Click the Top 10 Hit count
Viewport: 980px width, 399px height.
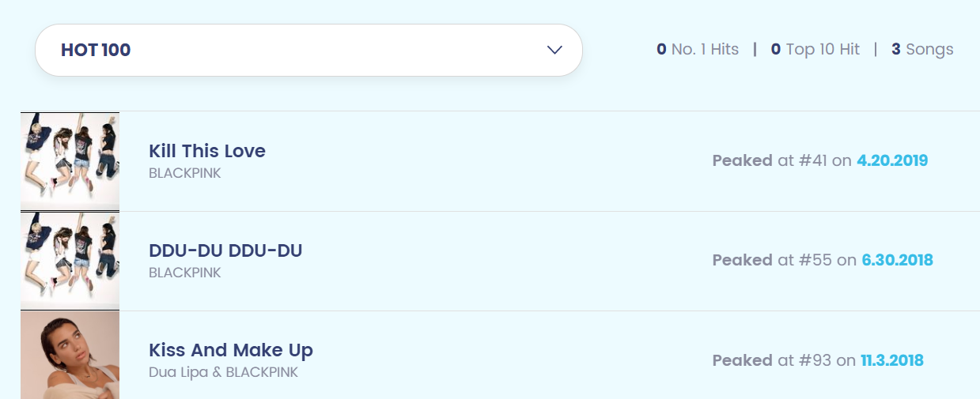815,50
